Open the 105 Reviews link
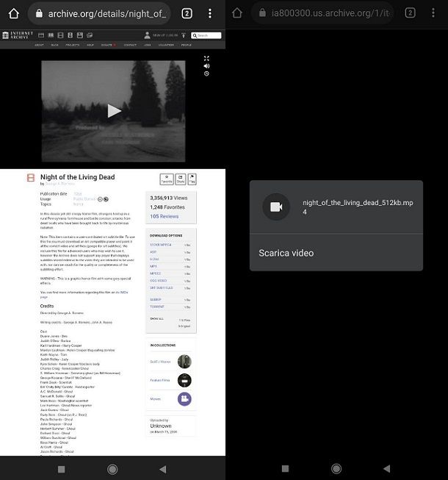 pyautogui.click(x=165, y=216)
